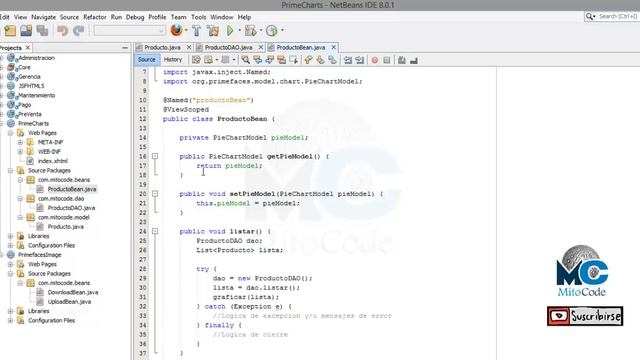Click the Last Edit editor toolbar icon
Screen dimensions: 640x360
(196, 60)
